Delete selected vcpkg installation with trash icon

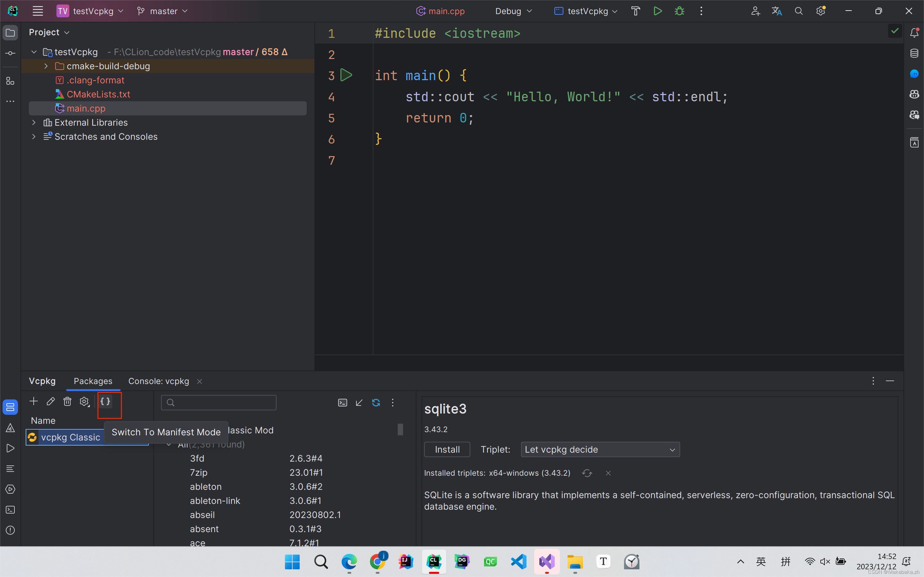68,401
